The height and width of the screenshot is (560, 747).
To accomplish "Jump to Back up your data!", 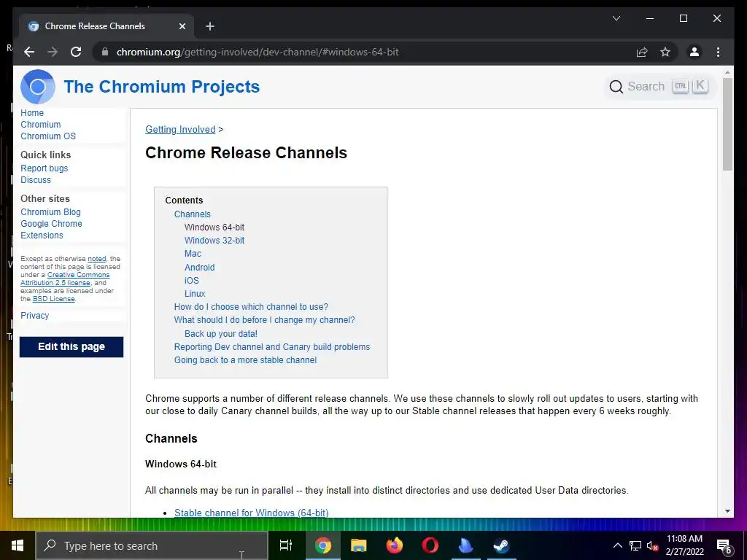I will pos(220,334).
